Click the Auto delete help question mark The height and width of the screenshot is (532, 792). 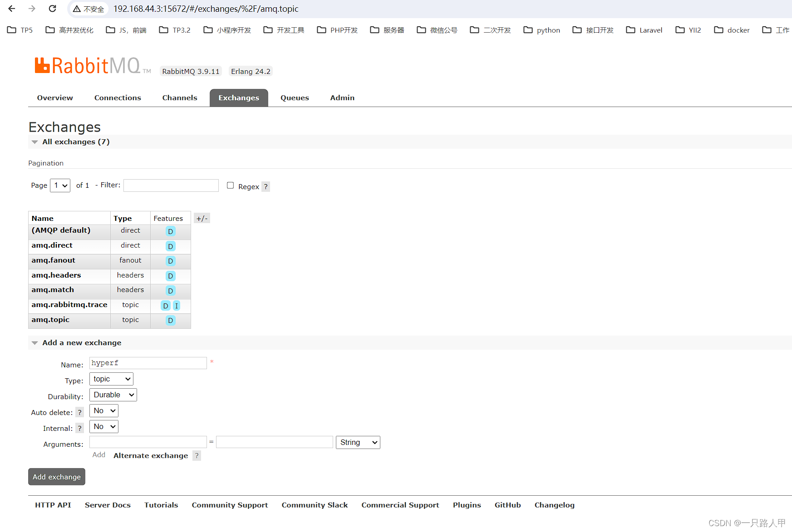(80, 412)
